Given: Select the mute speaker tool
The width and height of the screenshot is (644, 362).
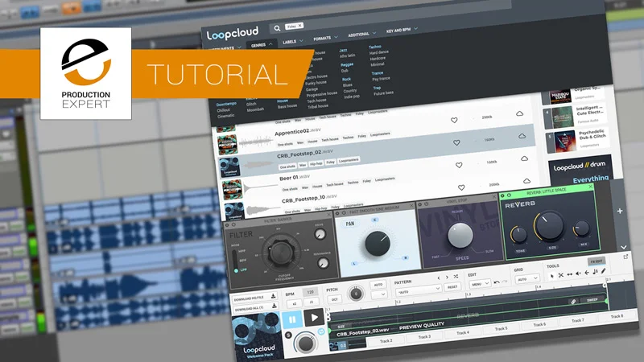Looking at the screenshot, I should point(578,274).
